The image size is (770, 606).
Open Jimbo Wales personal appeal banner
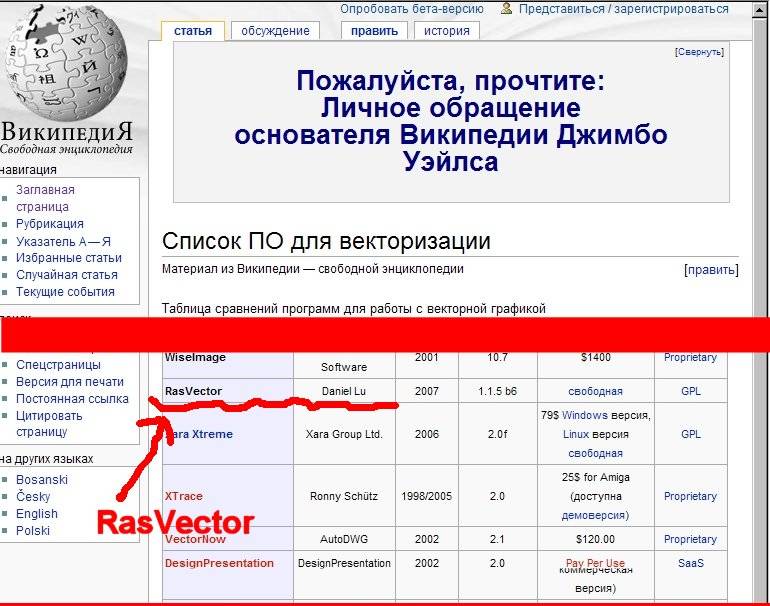point(451,121)
